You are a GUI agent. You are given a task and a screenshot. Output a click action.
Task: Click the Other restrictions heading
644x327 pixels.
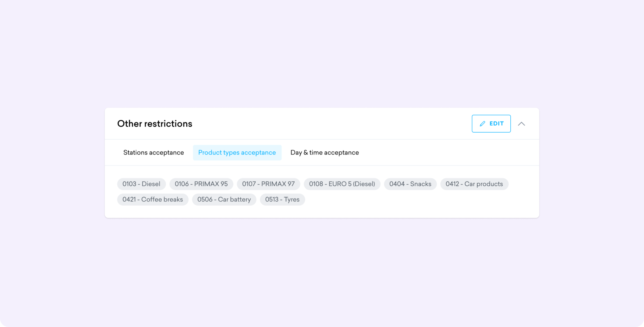tap(154, 123)
